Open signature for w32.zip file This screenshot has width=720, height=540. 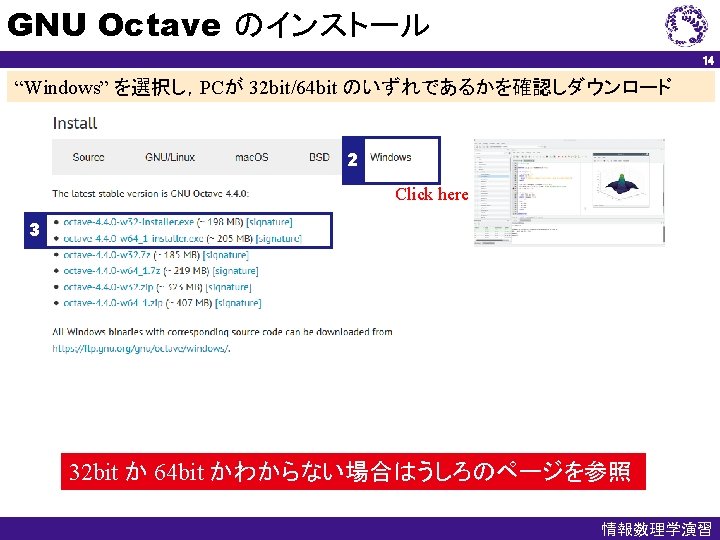pos(228,287)
